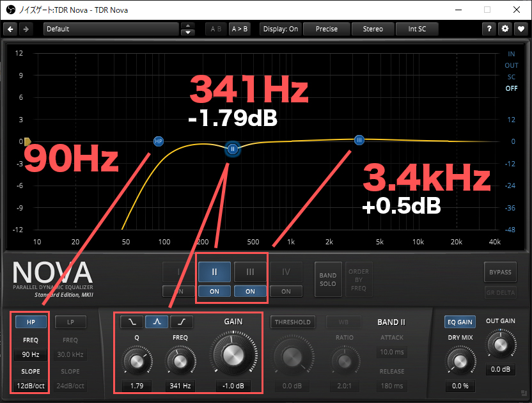
Task: Toggle band I ON switch
Action: point(178,291)
